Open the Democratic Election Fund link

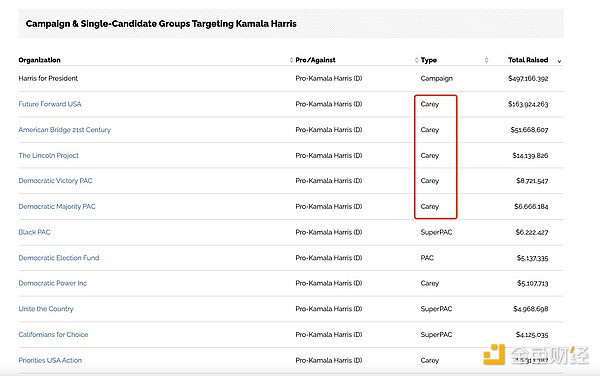tap(59, 258)
